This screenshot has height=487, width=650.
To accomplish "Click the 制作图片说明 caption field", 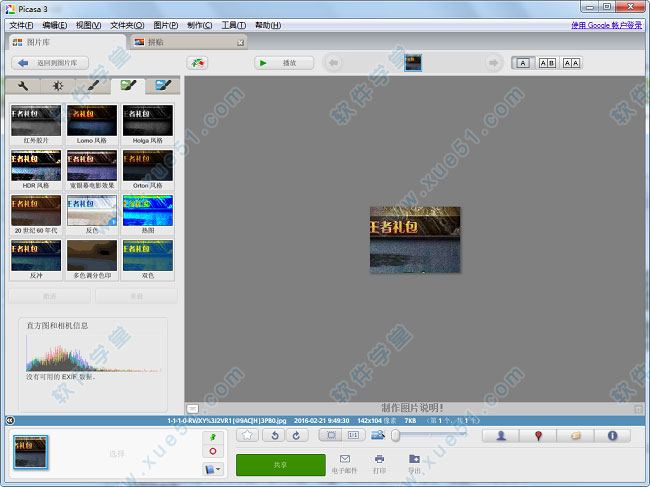I will 412,408.
